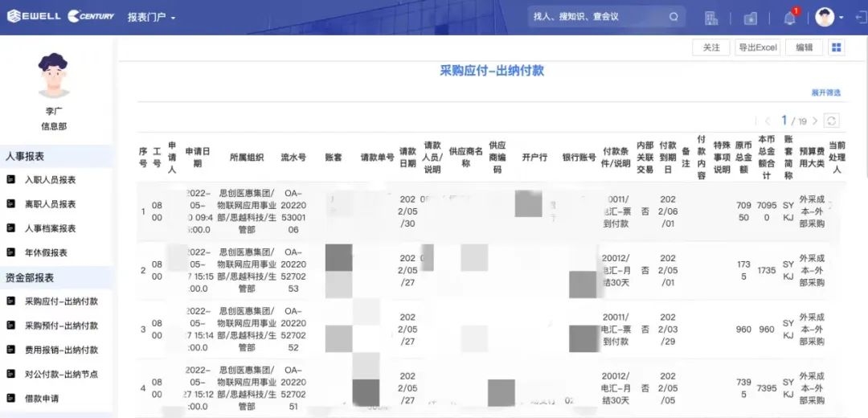
Task: Collapse the 资金部报表 section
Action: (56, 278)
